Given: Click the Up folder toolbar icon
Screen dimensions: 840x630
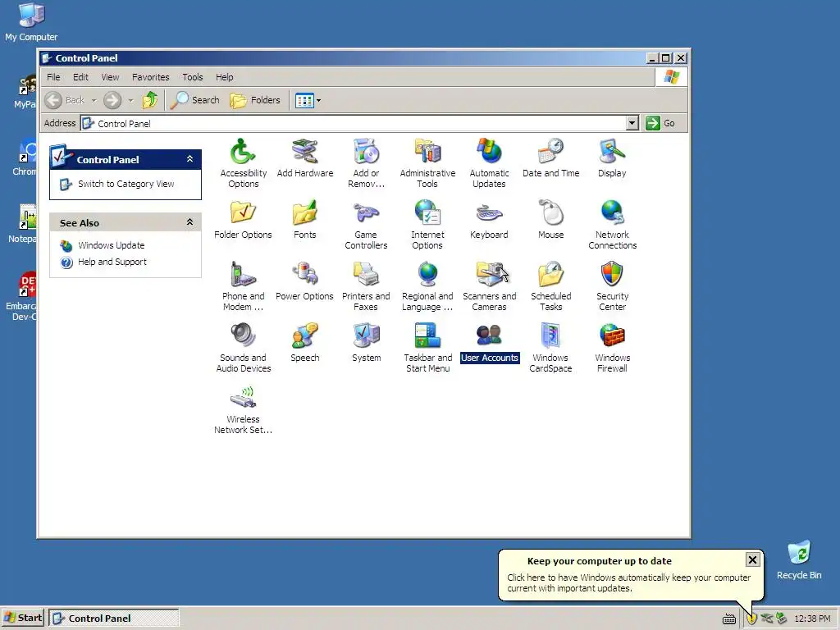Looking at the screenshot, I should (x=150, y=100).
